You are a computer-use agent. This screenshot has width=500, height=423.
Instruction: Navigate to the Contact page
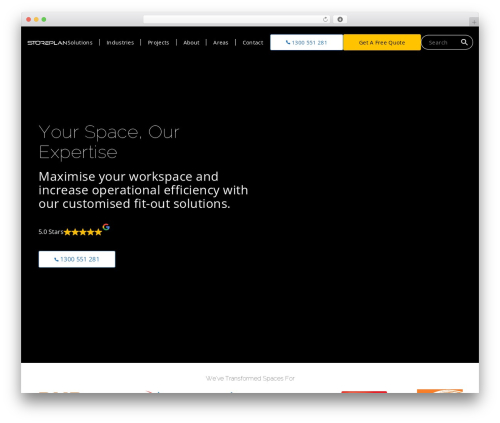tap(253, 43)
